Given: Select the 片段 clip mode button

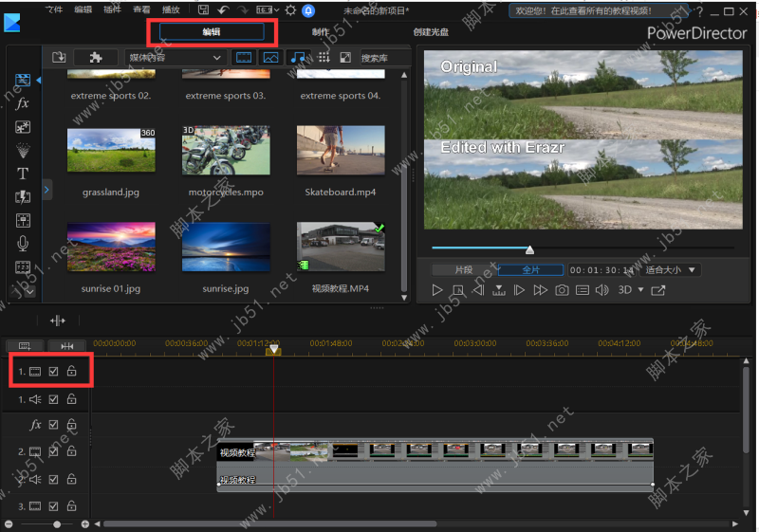Looking at the screenshot, I should coord(464,270).
